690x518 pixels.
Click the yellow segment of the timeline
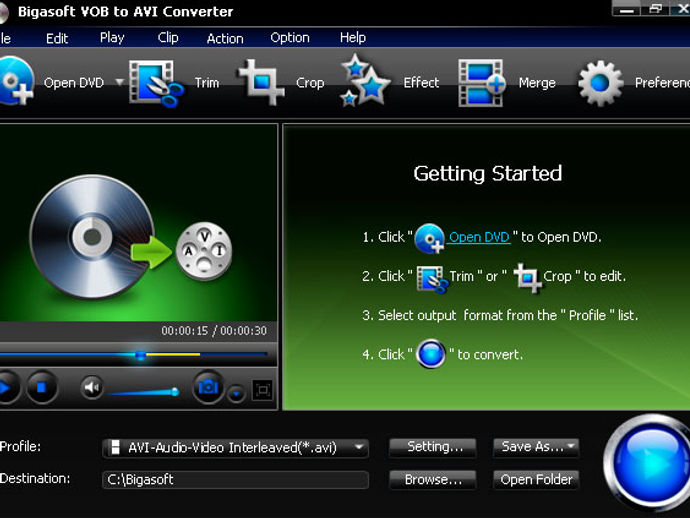click(173, 354)
